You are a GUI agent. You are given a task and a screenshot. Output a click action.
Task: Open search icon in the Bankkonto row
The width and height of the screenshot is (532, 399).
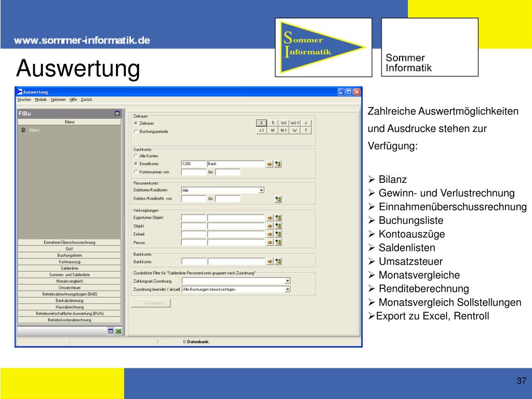[x=278, y=262]
